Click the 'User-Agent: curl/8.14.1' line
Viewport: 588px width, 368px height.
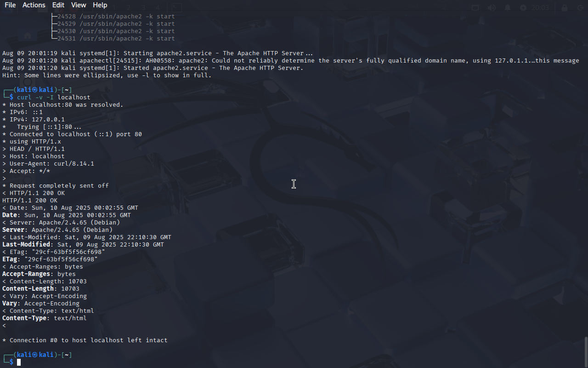(48, 164)
